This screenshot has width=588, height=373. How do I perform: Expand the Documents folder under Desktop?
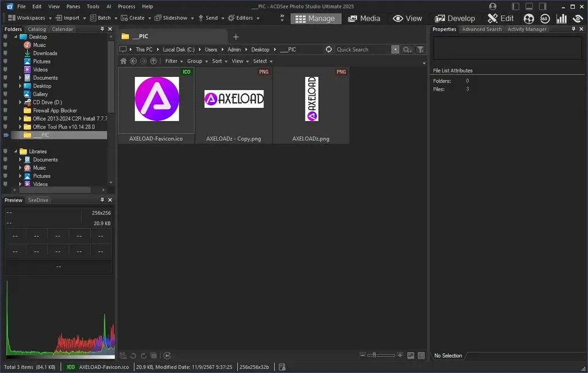[20, 77]
